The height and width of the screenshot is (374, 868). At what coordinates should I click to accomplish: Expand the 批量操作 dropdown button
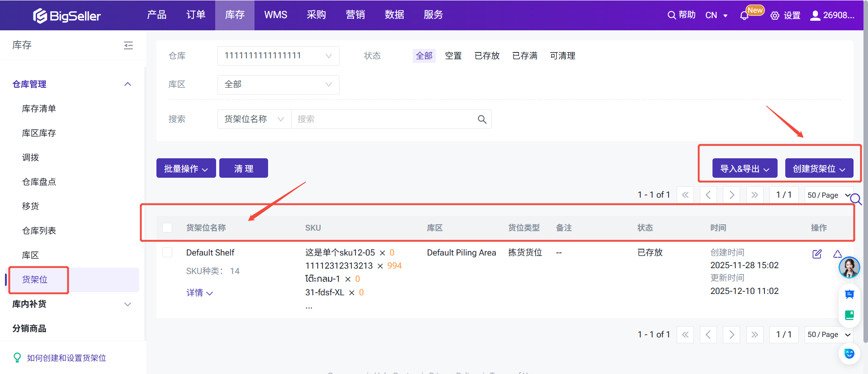186,169
